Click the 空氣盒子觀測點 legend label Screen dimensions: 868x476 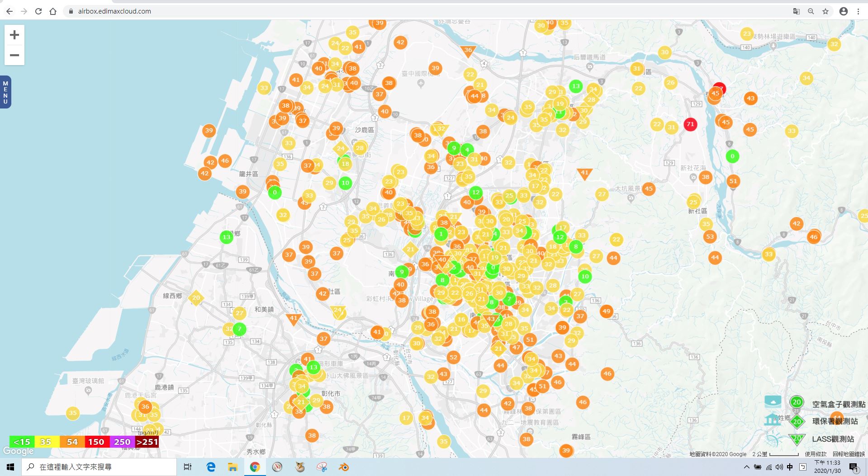tap(839, 404)
